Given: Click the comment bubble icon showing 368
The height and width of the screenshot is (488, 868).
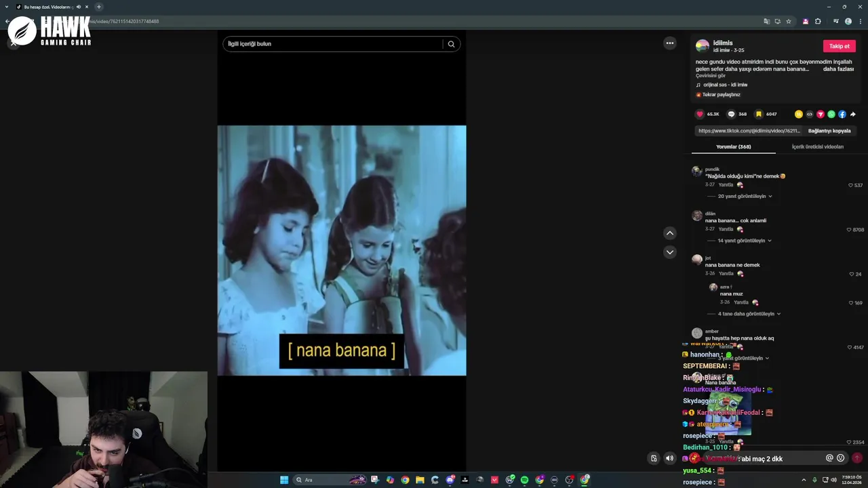Looking at the screenshot, I should pyautogui.click(x=731, y=114).
